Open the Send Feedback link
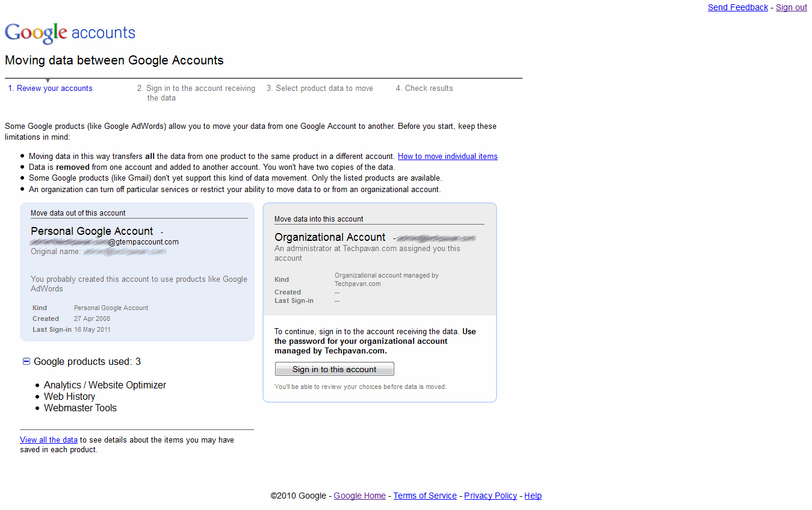This screenshot has height=510, width=812. [737, 7]
